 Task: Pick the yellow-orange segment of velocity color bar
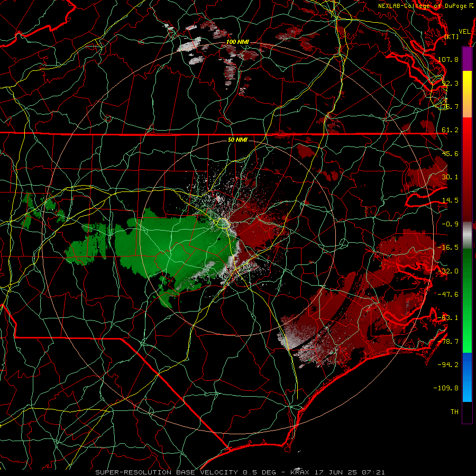[467, 94]
